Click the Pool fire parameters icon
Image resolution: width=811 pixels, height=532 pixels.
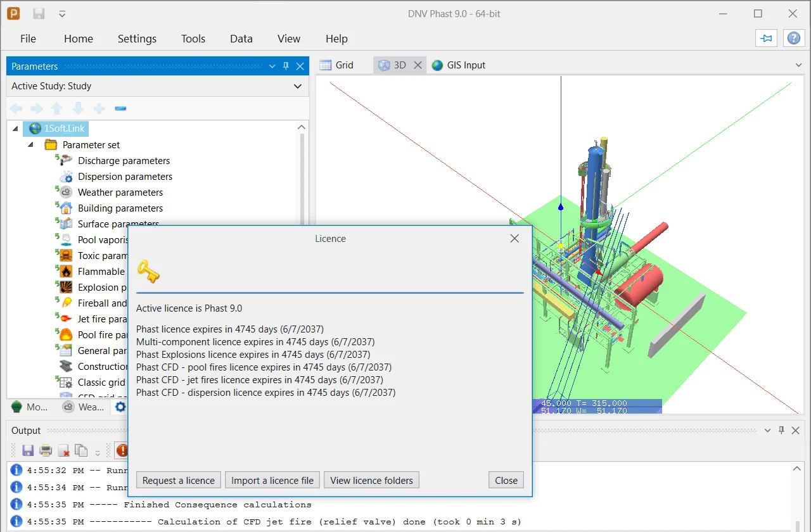pyautogui.click(x=66, y=334)
